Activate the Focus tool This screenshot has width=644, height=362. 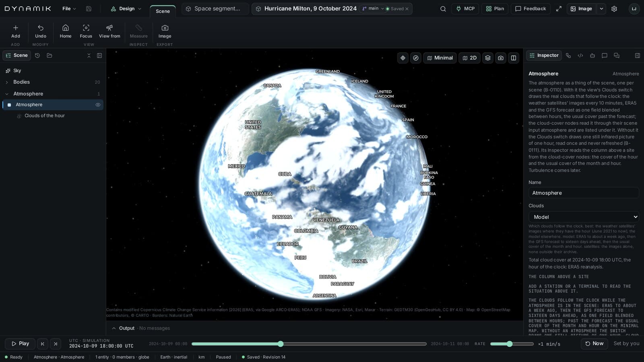pos(86,31)
